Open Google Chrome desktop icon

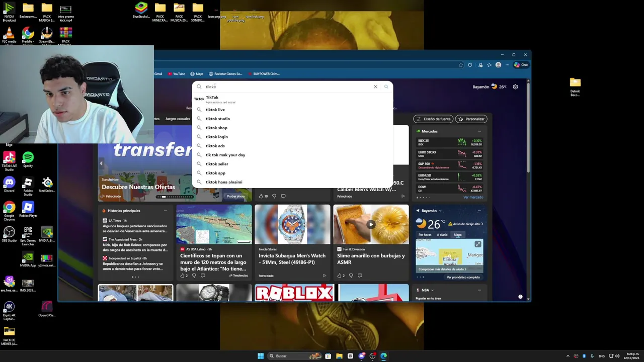point(9,212)
